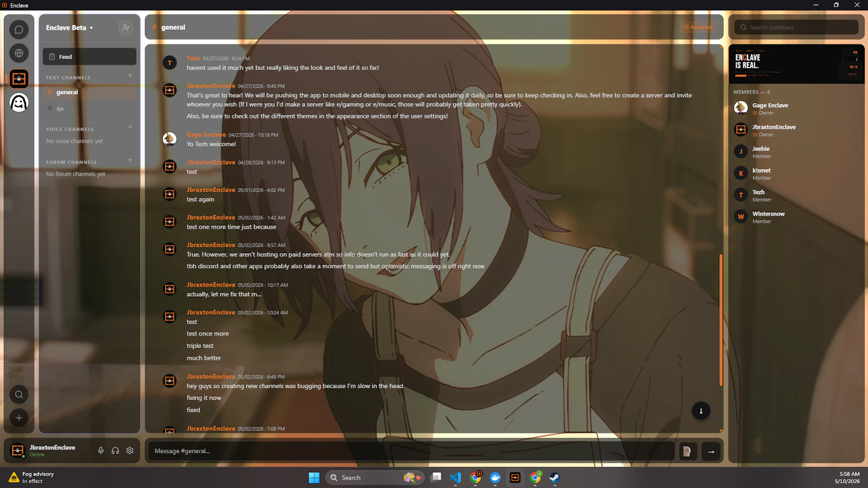The width and height of the screenshot is (868, 488).
Task: Open Steam from the taskbar
Action: (554, 478)
